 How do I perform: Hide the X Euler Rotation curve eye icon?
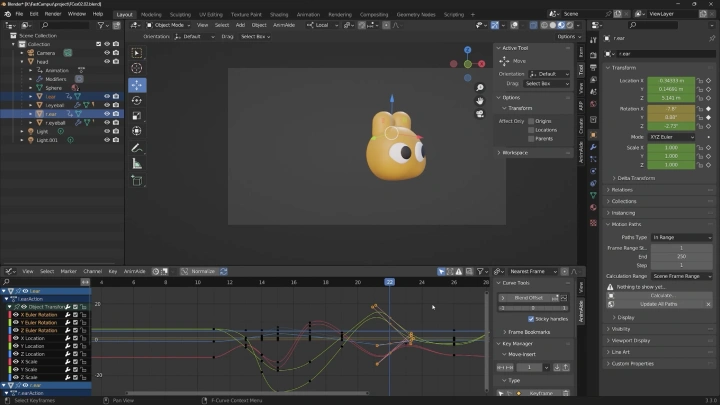pyautogui.click(x=16, y=315)
